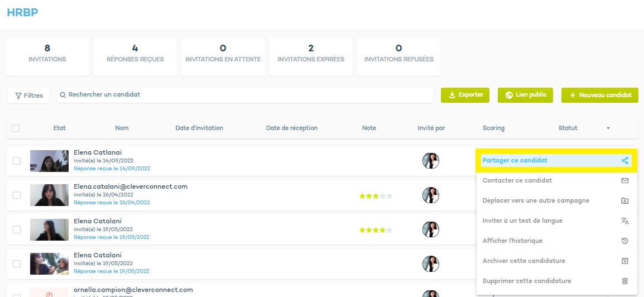Check the box for Elena Catlanai
This screenshot has height=297, width=644.
pos(17,161)
